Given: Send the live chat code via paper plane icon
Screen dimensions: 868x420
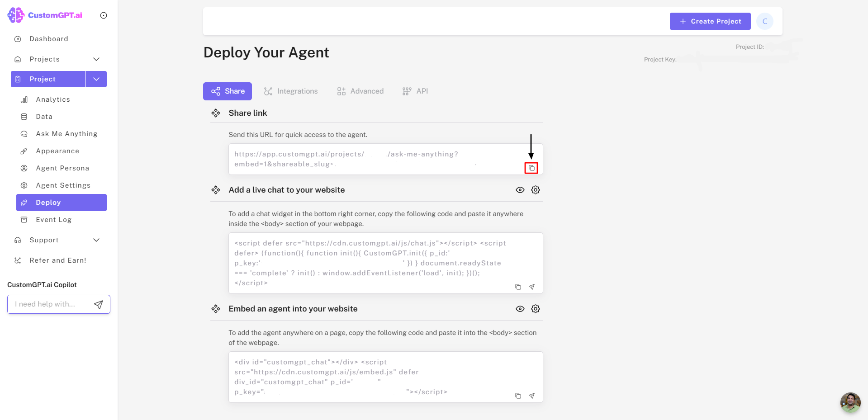Looking at the screenshot, I should tap(532, 287).
